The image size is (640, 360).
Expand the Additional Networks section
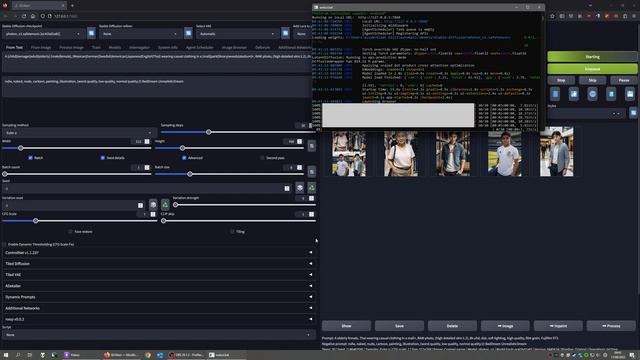click(x=158, y=308)
